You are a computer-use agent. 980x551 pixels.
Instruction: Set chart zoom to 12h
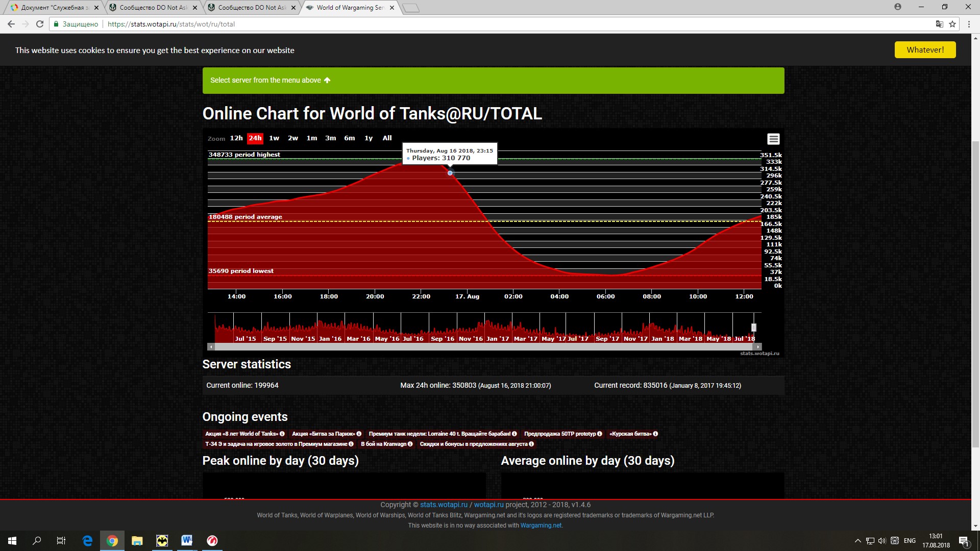pos(236,138)
